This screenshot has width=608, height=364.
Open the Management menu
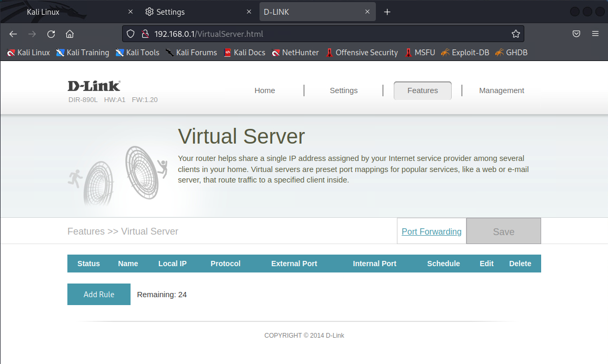pos(501,90)
